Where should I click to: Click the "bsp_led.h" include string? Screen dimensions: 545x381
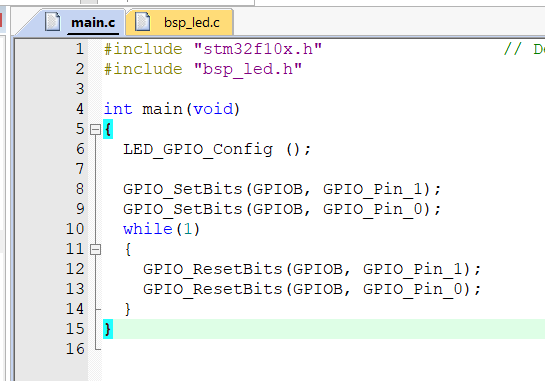tap(248, 69)
